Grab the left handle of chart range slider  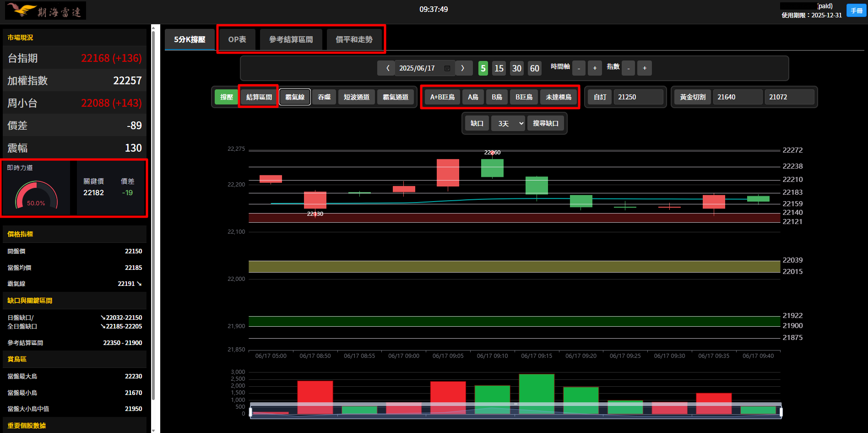[x=250, y=412]
